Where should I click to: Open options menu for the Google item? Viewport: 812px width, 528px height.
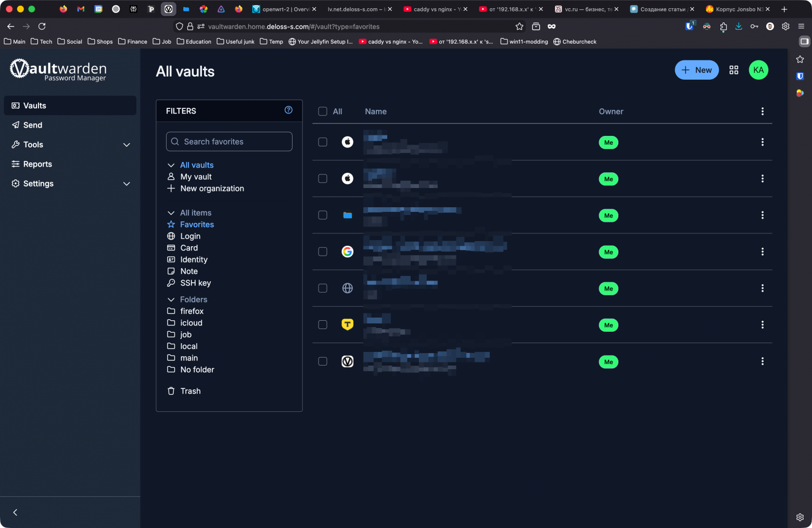tap(763, 252)
